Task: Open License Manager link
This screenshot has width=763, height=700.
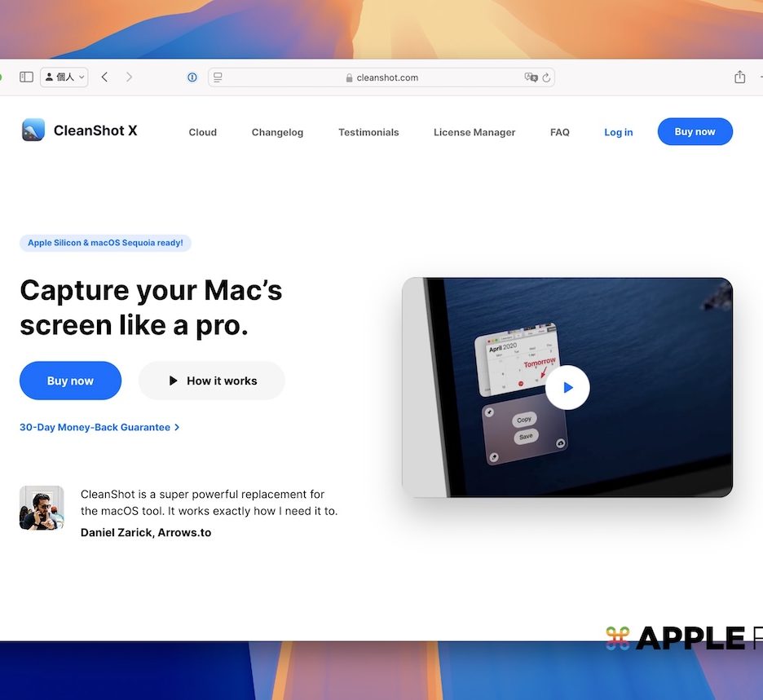Action: tap(474, 132)
